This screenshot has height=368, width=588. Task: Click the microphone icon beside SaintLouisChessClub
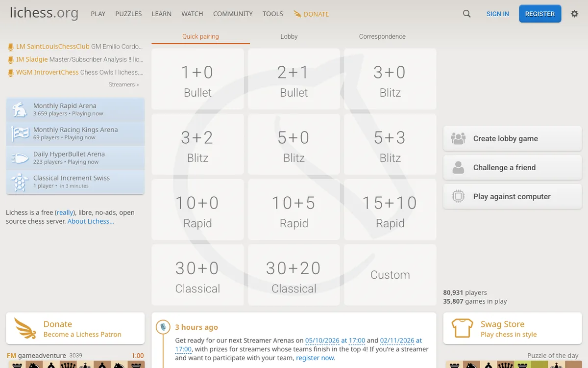[x=10, y=47]
